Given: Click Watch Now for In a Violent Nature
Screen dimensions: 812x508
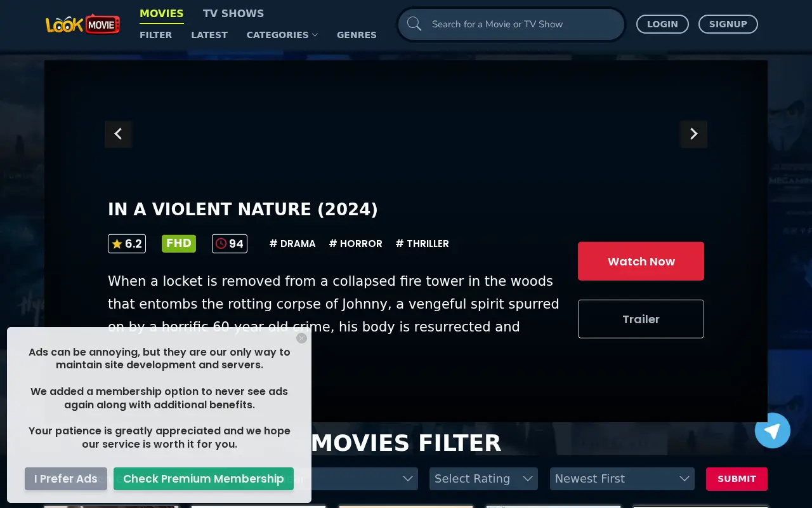Looking at the screenshot, I should click(x=641, y=261).
